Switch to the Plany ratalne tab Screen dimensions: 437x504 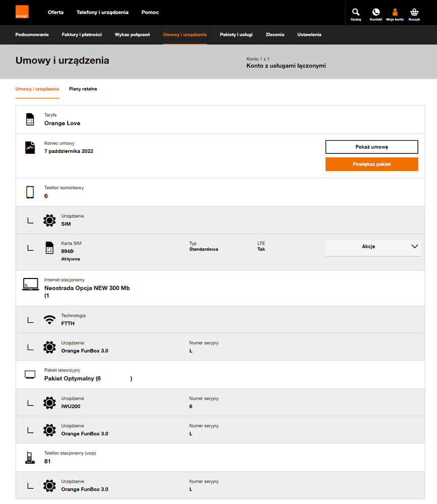coord(83,89)
